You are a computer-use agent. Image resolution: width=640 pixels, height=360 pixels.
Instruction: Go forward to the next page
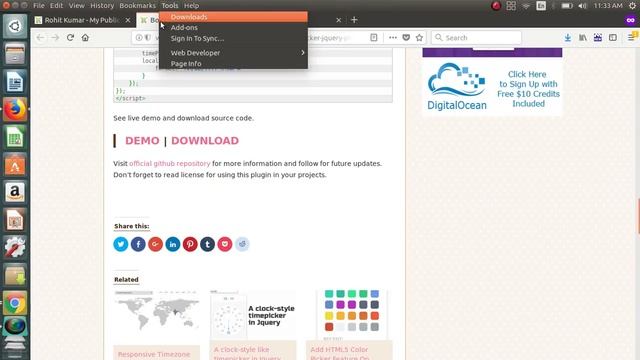click(55, 38)
